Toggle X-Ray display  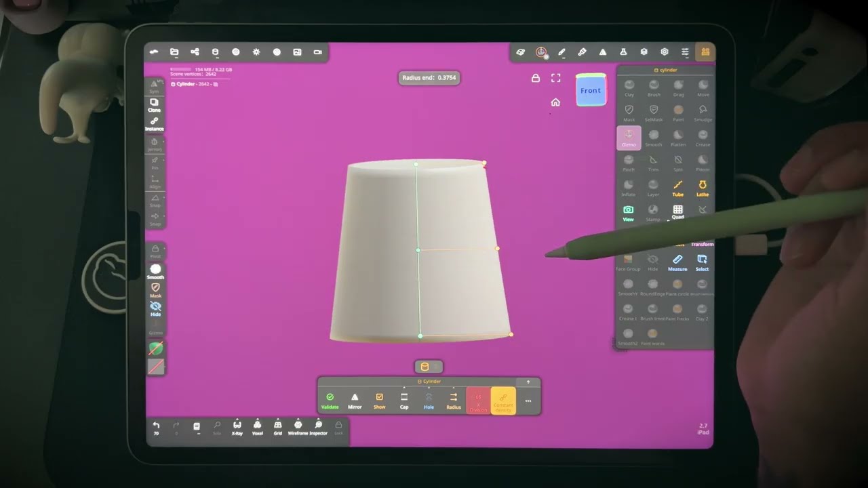[237, 428]
